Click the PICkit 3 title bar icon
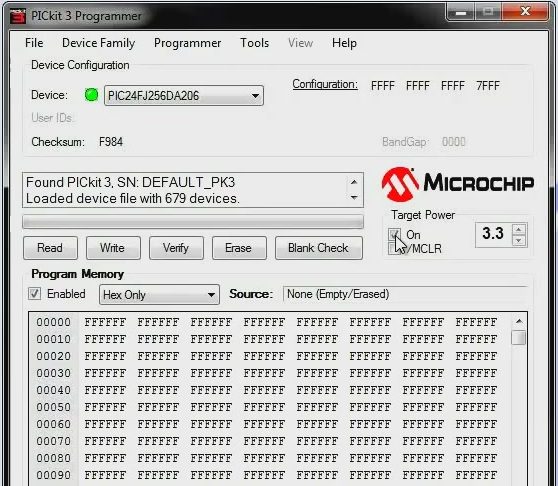The height and width of the screenshot is (486, 558). [x=18, y=16]
